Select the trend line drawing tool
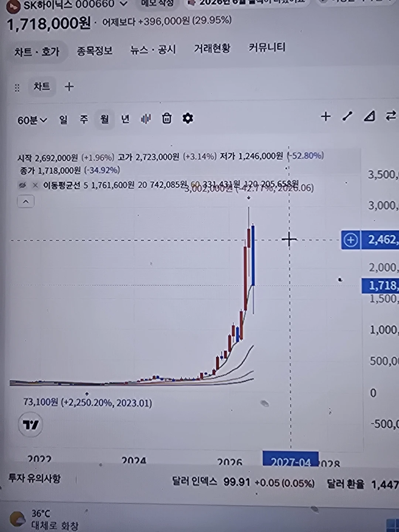 [347, 116]
